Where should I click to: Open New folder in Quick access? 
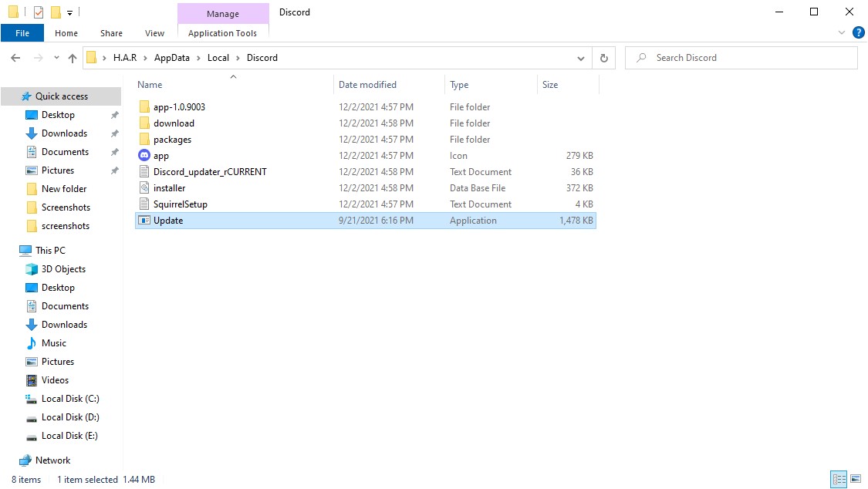coord(64,189)
